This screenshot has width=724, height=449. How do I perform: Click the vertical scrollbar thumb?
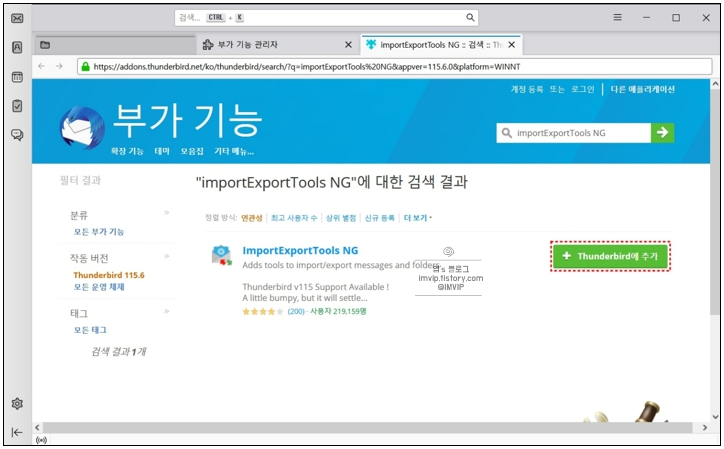(715, 202)
